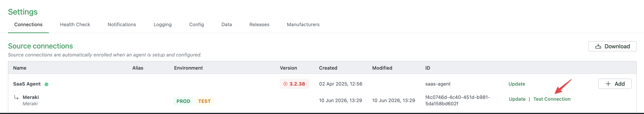Image resolution: width=644 pixels, height=114 pixels.
Task: Click the Test Connection link
Action: tap(552, 99)
